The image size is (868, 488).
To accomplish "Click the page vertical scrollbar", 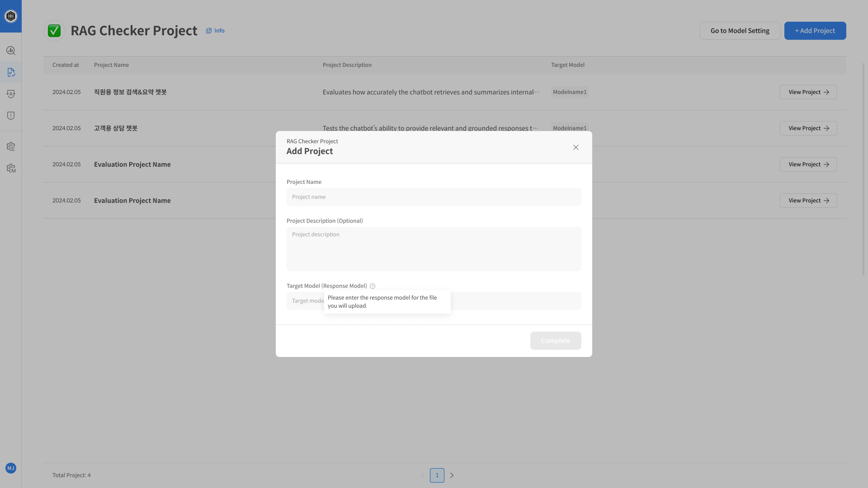I will click(863, 169).
